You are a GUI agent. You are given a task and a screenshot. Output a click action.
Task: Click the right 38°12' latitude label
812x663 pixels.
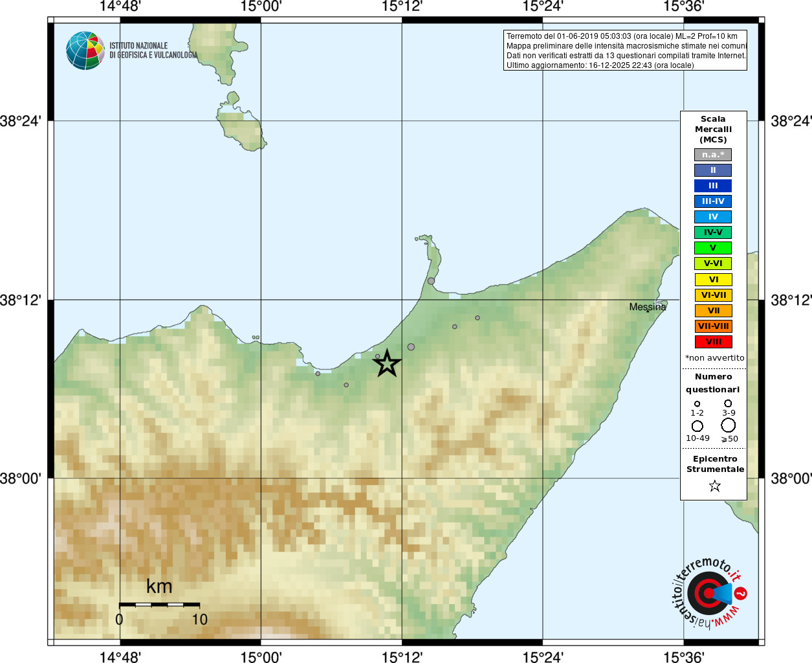point(791,300)
